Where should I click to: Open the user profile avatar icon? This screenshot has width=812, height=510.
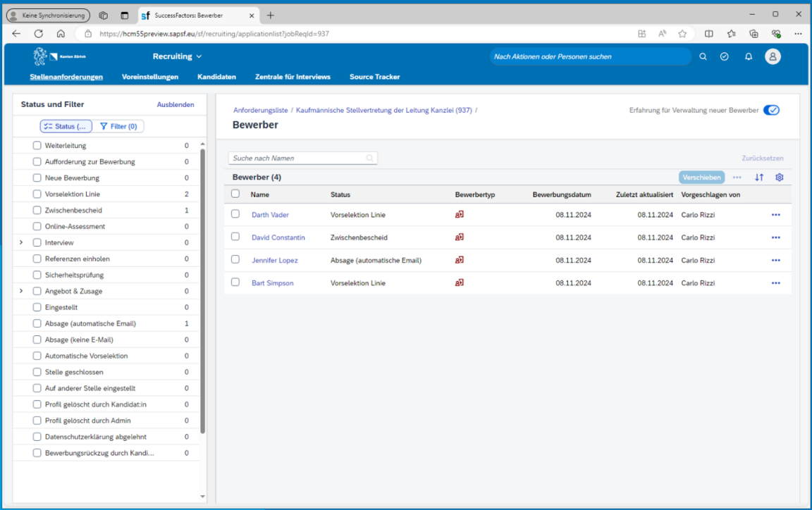773,56
